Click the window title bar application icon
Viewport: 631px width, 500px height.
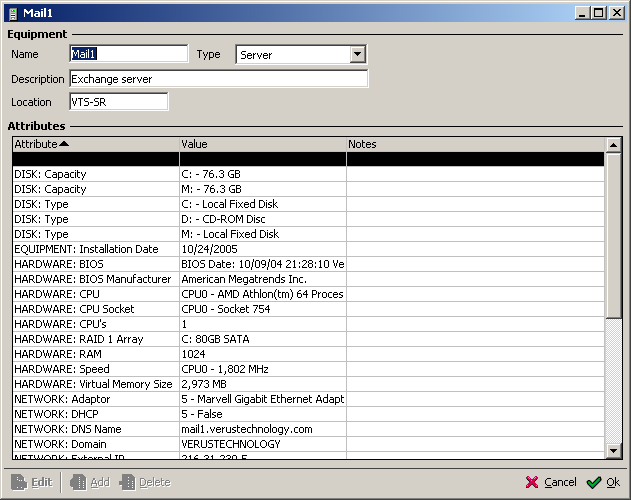click(x=12, y=12)
